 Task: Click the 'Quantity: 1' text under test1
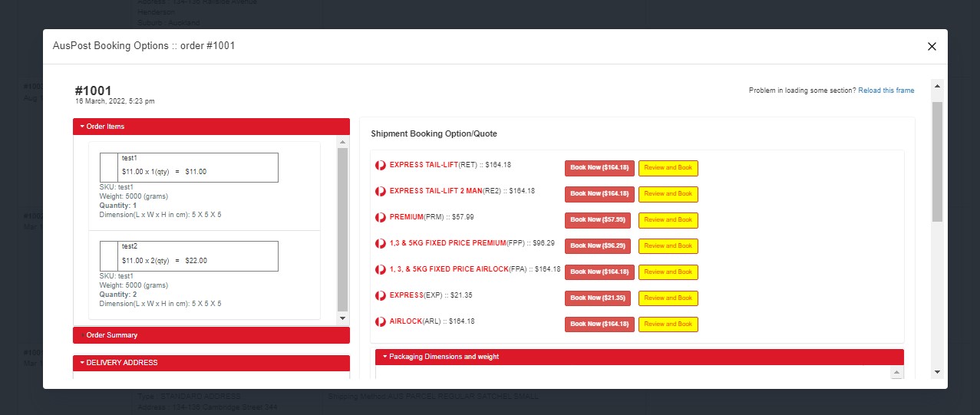pyautogui.click(x=118, y=206)
